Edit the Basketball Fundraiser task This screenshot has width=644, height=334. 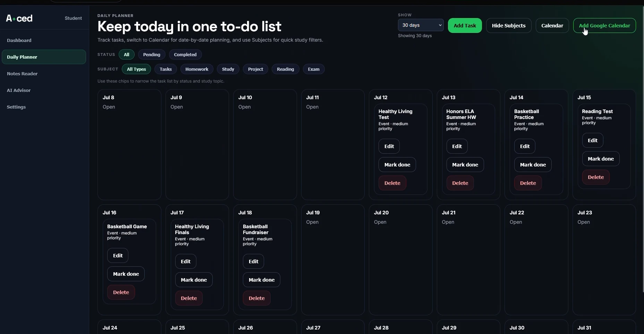(253, 262)
